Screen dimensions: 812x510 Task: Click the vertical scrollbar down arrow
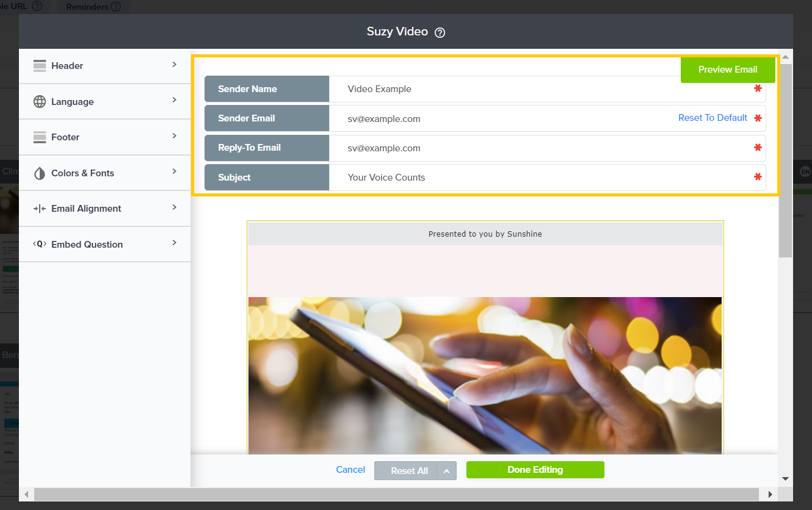pos(786,479)
